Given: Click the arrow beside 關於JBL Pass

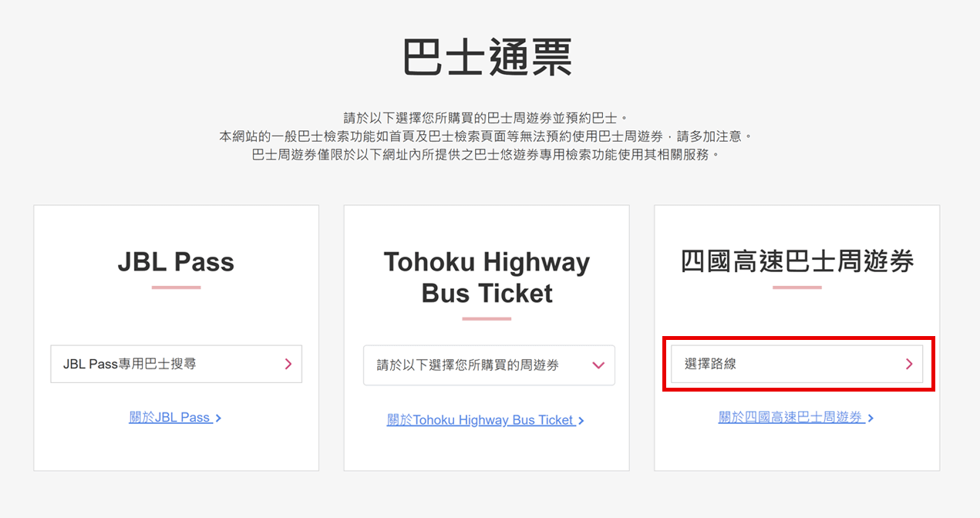Looking at the screenshot, I should [x=219, y=418].
